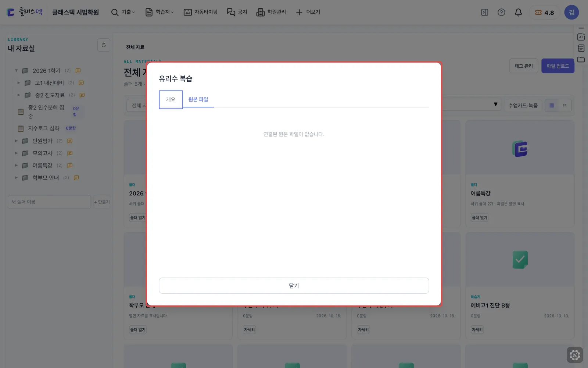Screen dimensions: 588x368
Task: Go to 학원관리 management
Action: [x=271, y=12]
